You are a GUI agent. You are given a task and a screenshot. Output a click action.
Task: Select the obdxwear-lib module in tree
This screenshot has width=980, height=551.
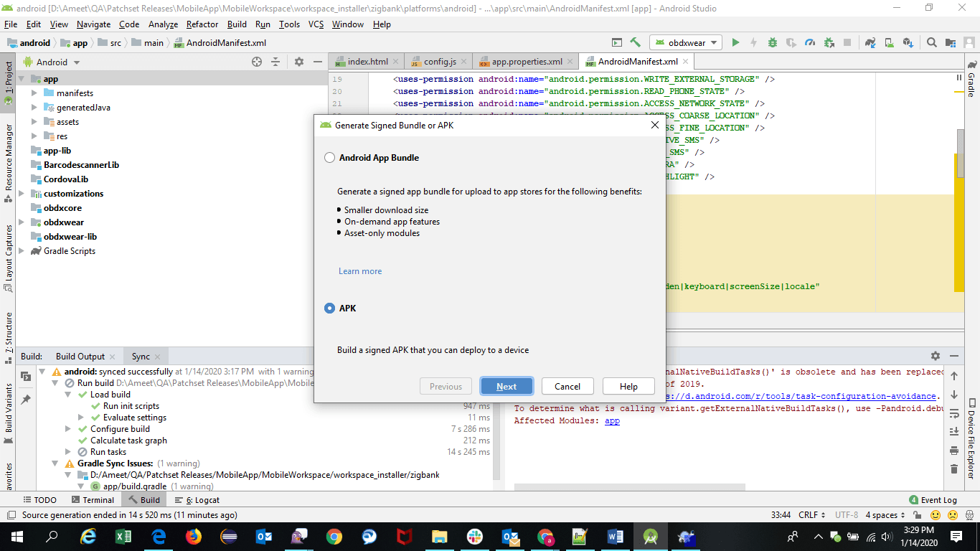[x=70, y=237]
